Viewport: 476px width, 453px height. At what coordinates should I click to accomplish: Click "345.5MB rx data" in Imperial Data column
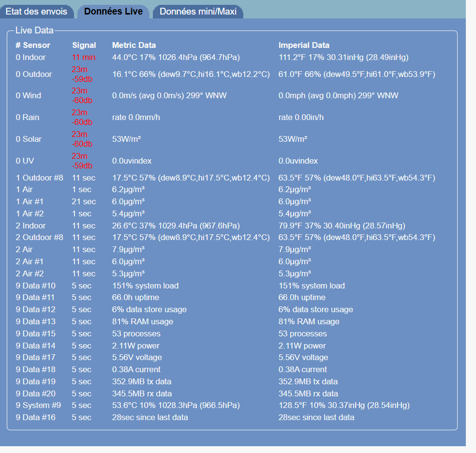(308, 394)
